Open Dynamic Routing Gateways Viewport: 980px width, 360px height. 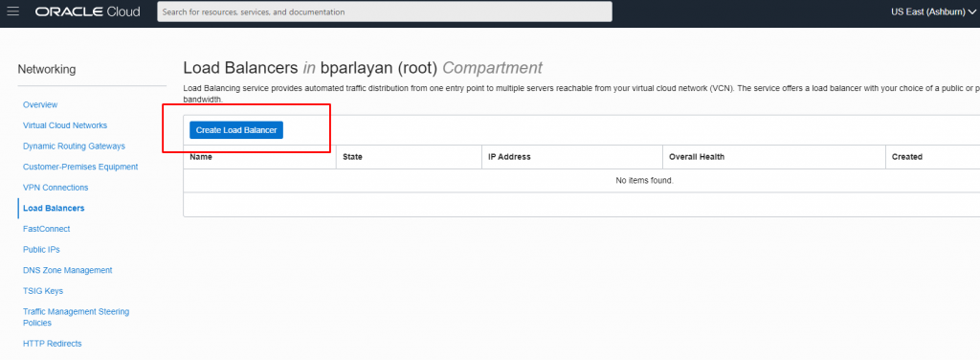[x=74, y=146]
